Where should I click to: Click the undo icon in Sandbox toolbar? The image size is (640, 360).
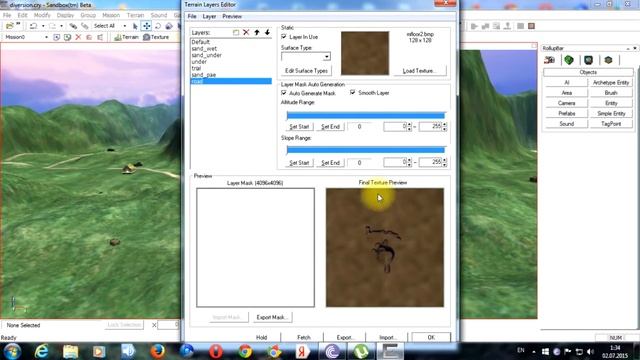click(x=33, y=26)
